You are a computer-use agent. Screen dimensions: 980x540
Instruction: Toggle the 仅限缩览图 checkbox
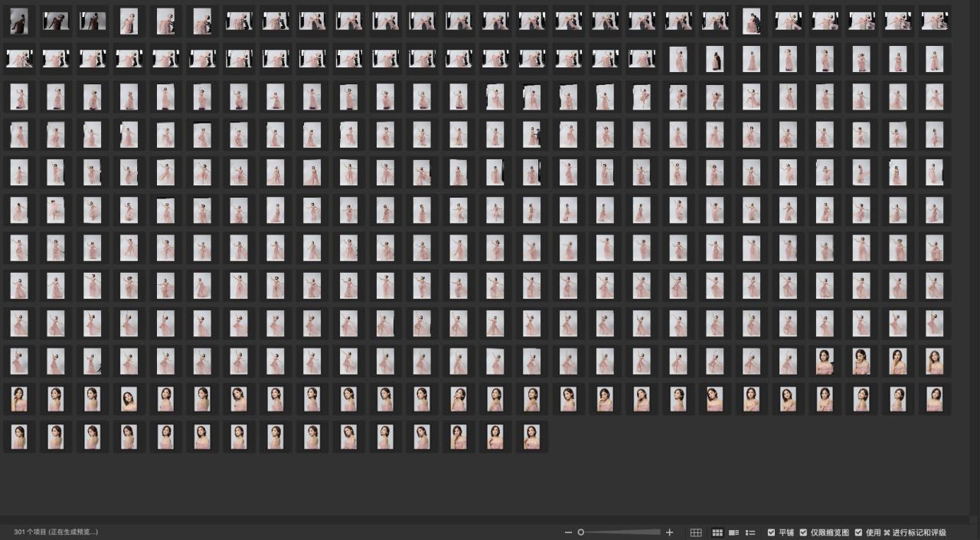803,532
